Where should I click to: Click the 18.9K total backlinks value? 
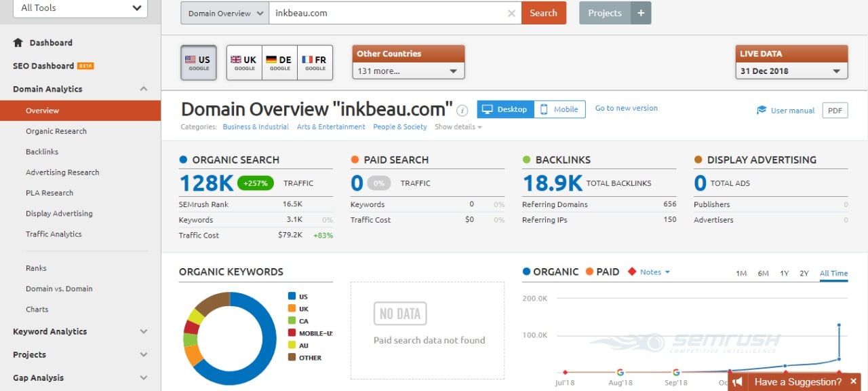[x=553, y=183]
